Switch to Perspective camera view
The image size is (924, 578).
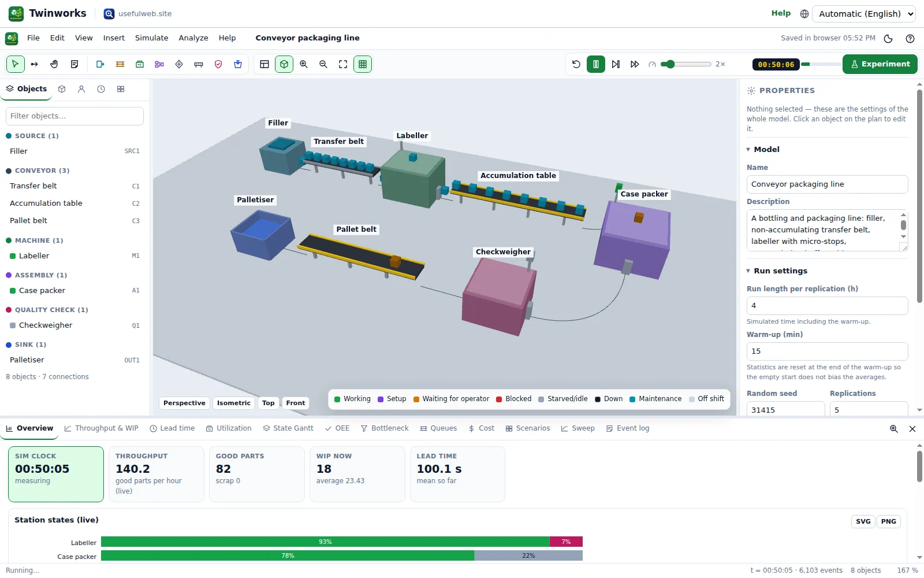(184, 403)
